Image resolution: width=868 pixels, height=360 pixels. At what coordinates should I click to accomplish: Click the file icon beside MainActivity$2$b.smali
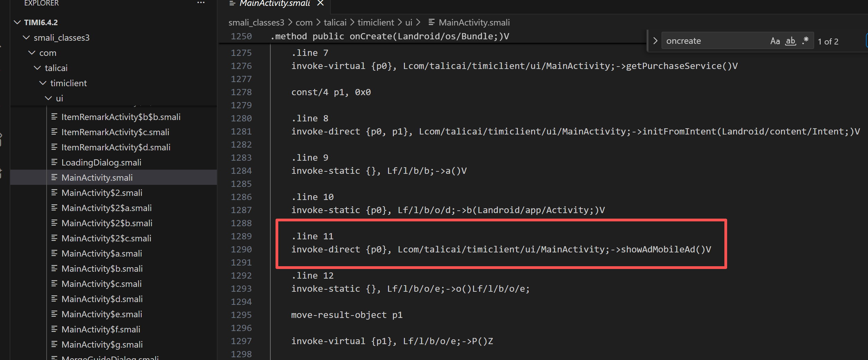(x=54, y=223)
